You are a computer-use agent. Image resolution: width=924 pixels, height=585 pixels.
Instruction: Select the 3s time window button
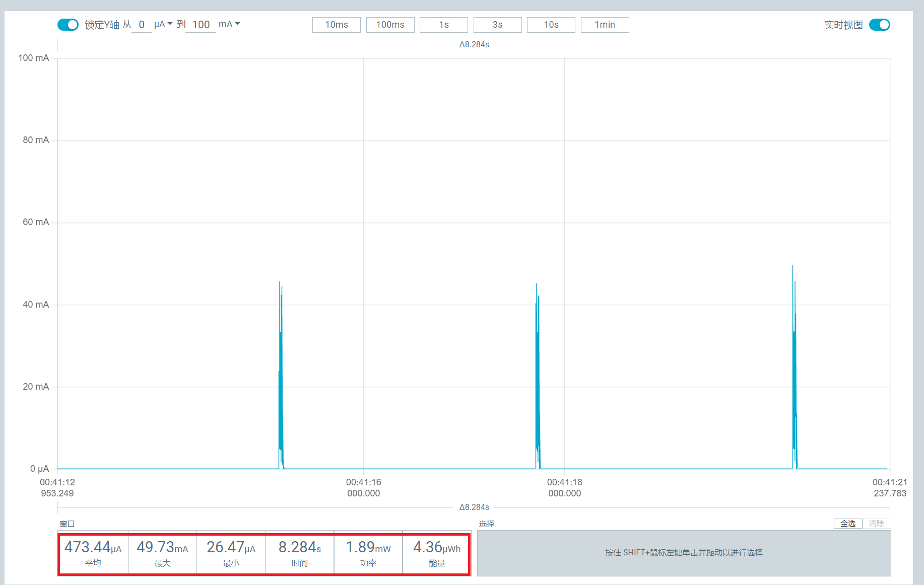[x=498, y=25]
